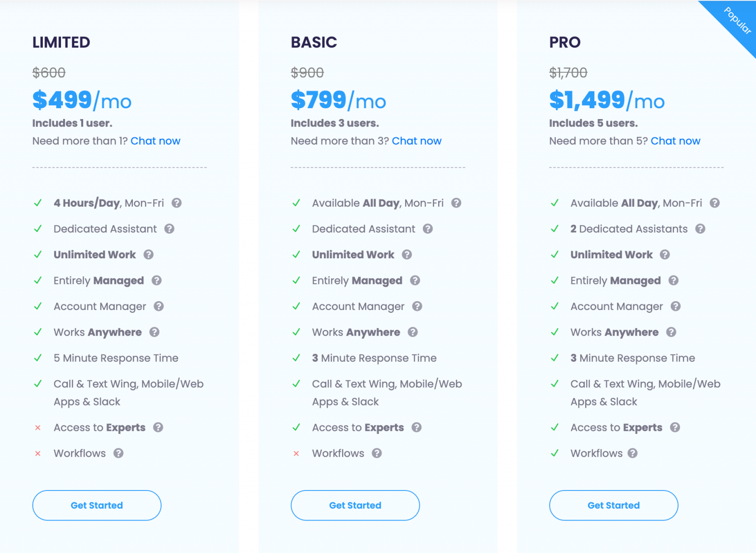756x553 pixels.
Task: Click the green checkmark for 5 Minute Response Time
Action: point(38,358)
